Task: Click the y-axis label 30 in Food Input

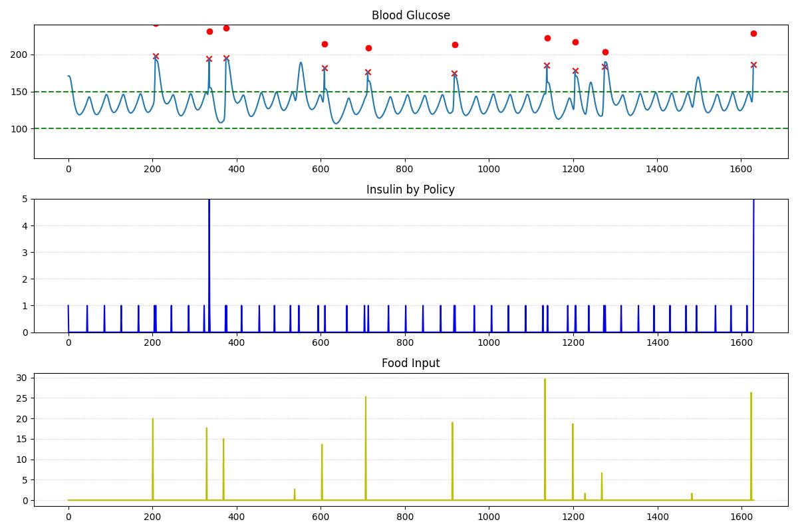Action: (x=21, y=378)
